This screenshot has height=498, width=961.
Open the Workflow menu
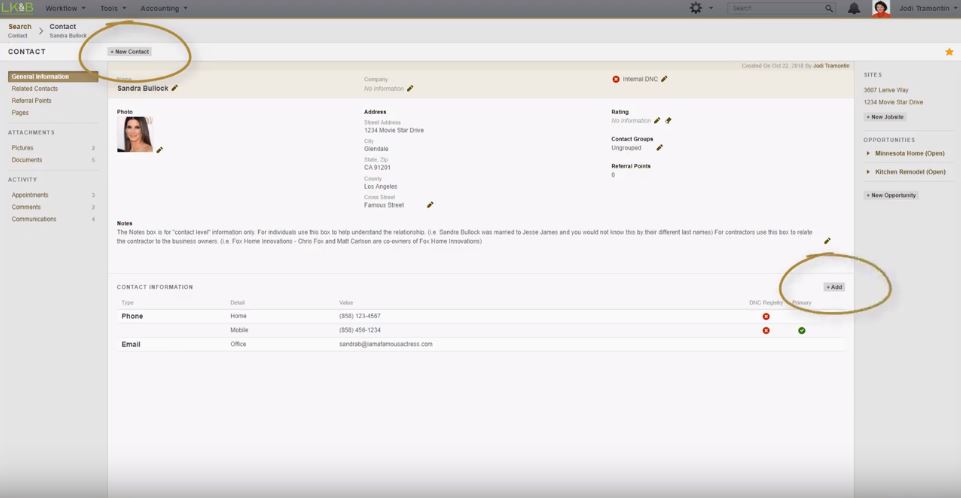click(x=65, y=8)
